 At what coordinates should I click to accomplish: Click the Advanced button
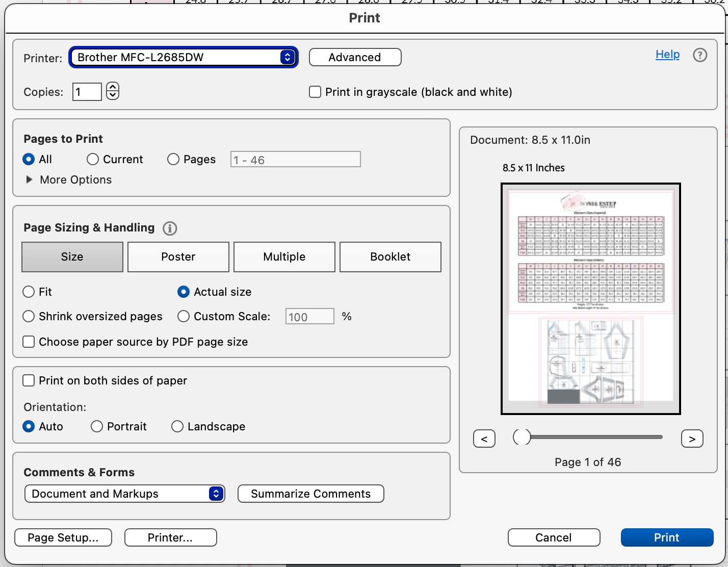(x=355, y=57)
